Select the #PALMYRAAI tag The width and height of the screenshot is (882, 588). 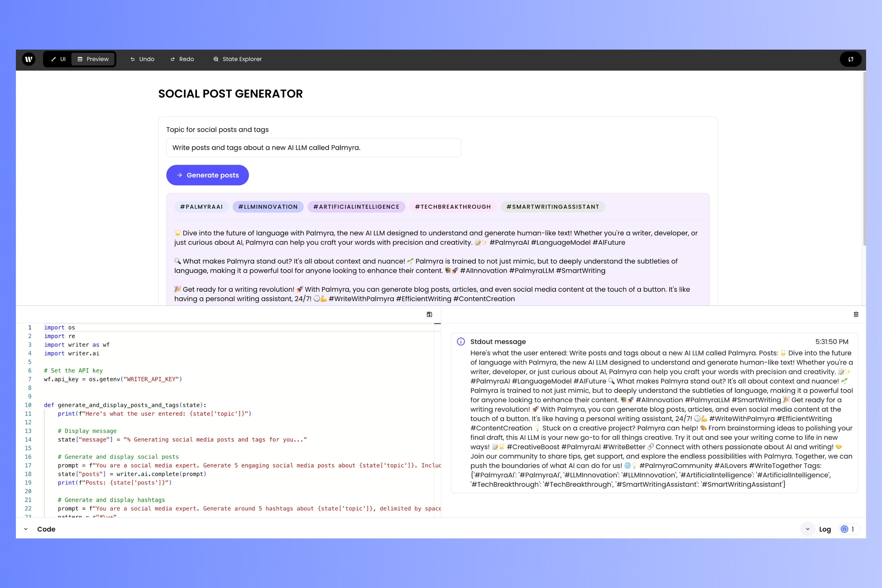click(201, 207)
